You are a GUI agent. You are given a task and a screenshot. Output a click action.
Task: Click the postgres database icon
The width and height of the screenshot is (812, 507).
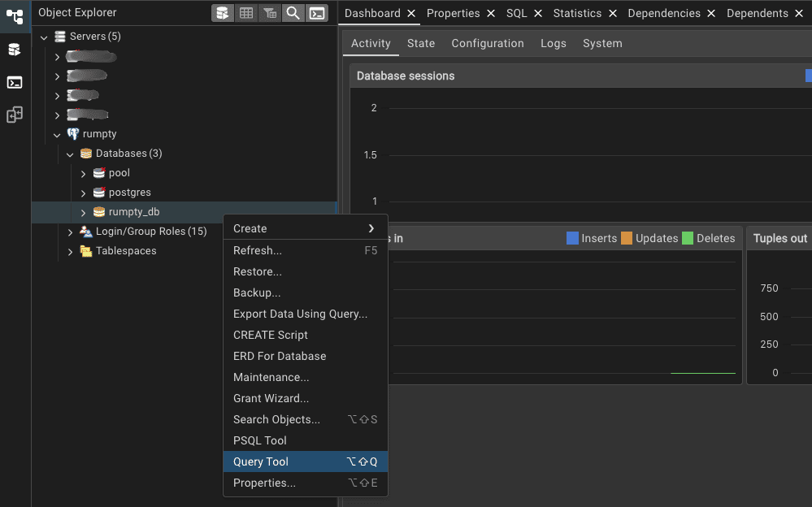point(99,193)
